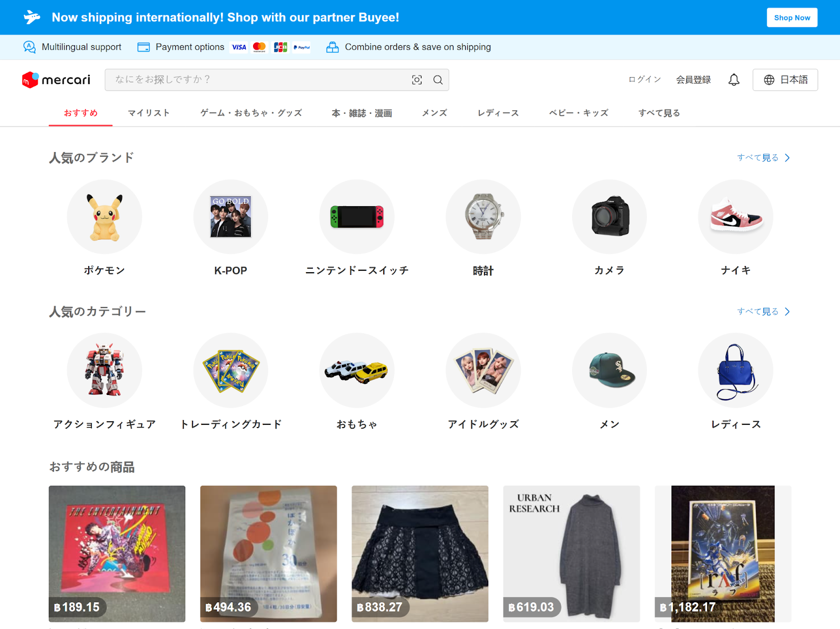Screen dimensions: 840x629
Task: Open the ฿838.27 black skirt product
Action: (x=420, y=554)
